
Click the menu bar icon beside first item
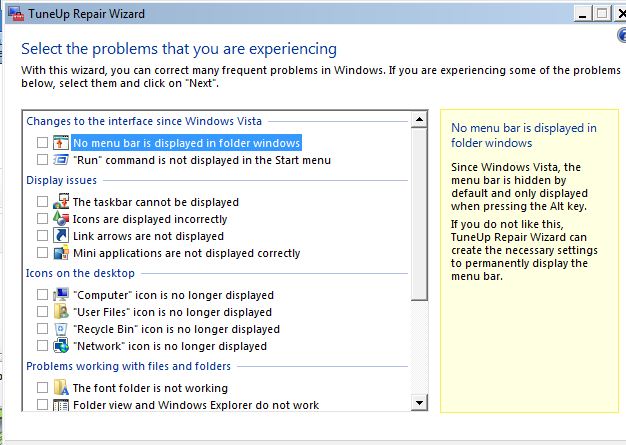61,143
